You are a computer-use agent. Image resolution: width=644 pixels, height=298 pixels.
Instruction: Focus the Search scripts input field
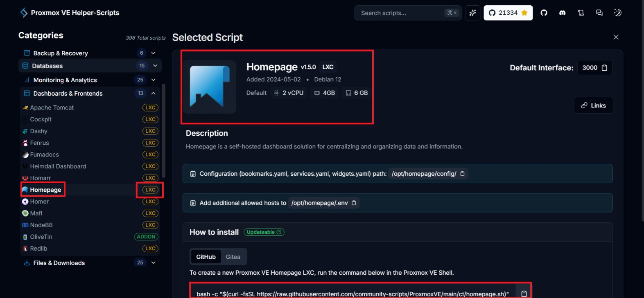point(401,13)
